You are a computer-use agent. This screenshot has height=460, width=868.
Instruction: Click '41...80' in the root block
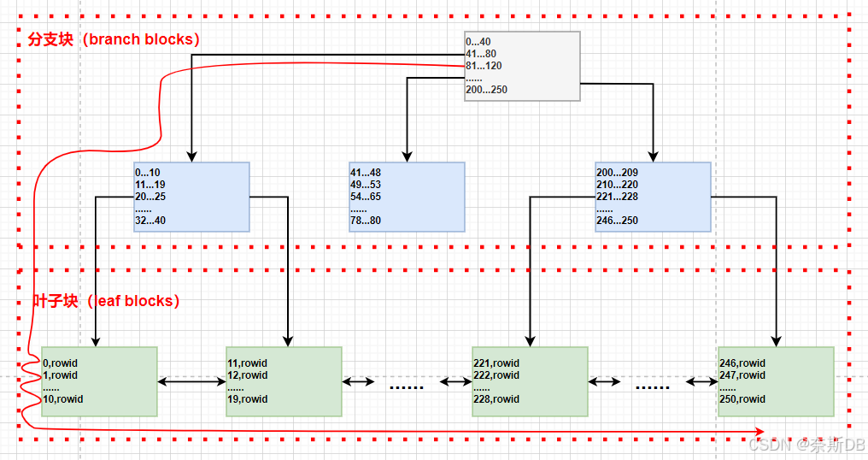481,54
